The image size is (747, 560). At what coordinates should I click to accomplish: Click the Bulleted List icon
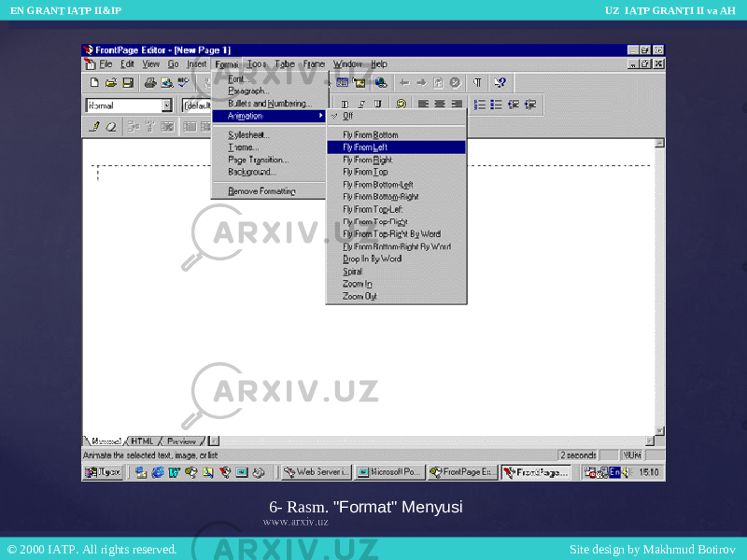497,105
